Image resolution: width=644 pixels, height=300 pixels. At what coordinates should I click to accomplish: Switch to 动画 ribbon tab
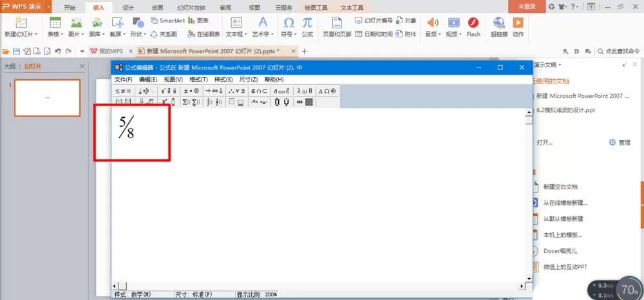tap(157, 8)
